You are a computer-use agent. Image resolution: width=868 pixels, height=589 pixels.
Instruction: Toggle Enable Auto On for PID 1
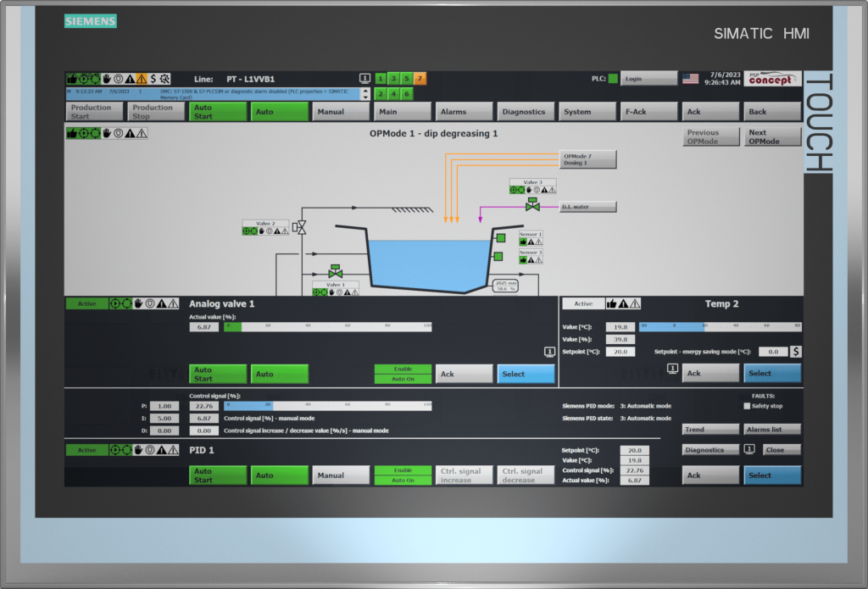pos(403,475)
